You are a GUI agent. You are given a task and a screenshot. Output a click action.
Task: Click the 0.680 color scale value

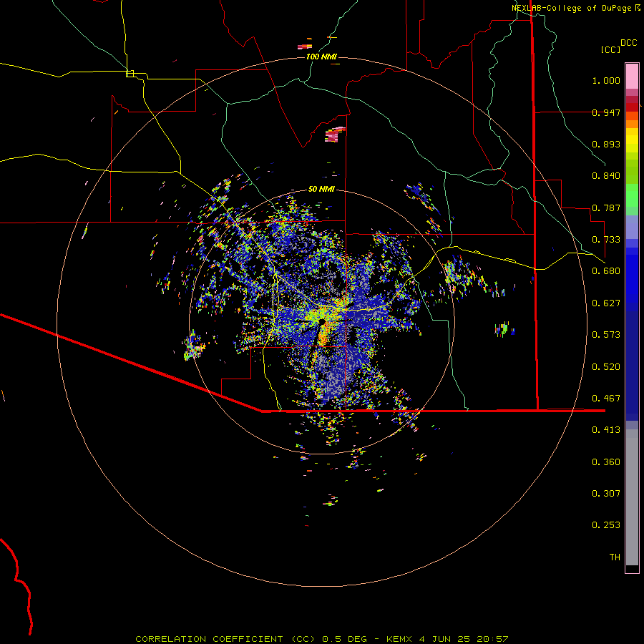click(x=606, y=271)
